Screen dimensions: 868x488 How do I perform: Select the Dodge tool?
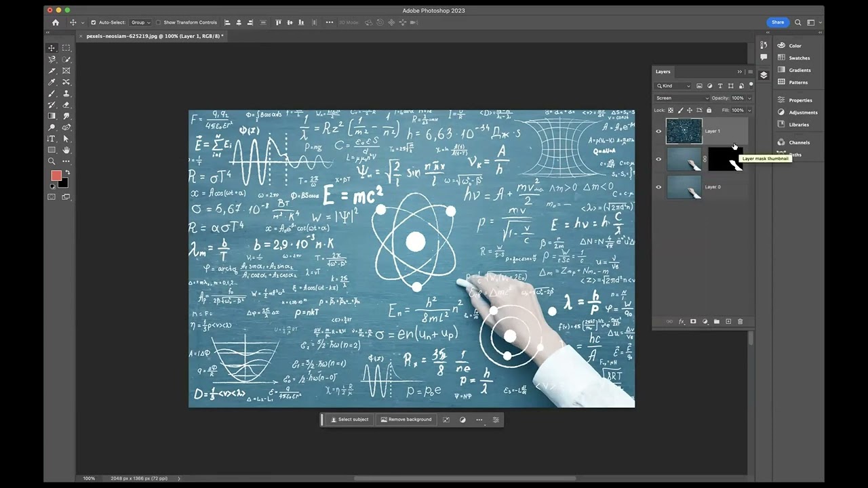pyautogui.click(x=52, y=127)
